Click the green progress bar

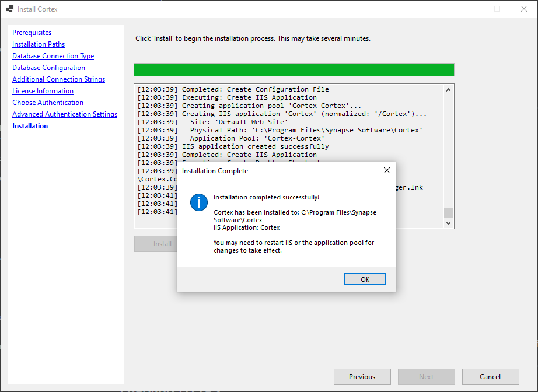(x=294, y=69)
